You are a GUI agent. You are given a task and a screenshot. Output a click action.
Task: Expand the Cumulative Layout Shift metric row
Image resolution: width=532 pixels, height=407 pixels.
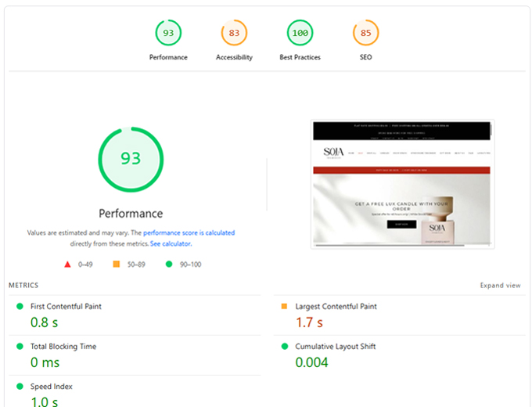point(336,346)
